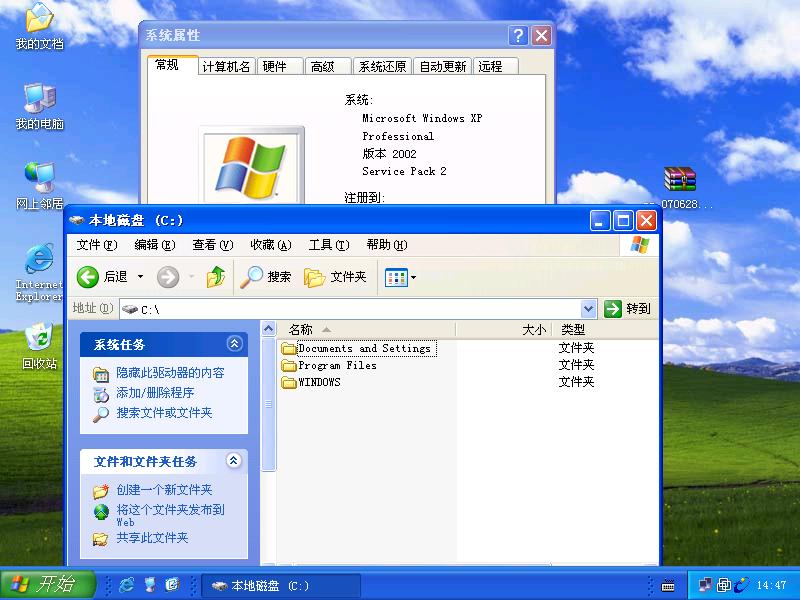Go up one folder level icon

pos(216,277)
